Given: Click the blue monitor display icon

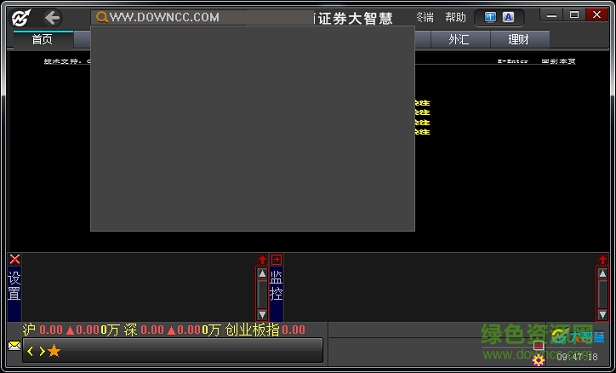Looking at the screenshot, I should click(490, 17).
